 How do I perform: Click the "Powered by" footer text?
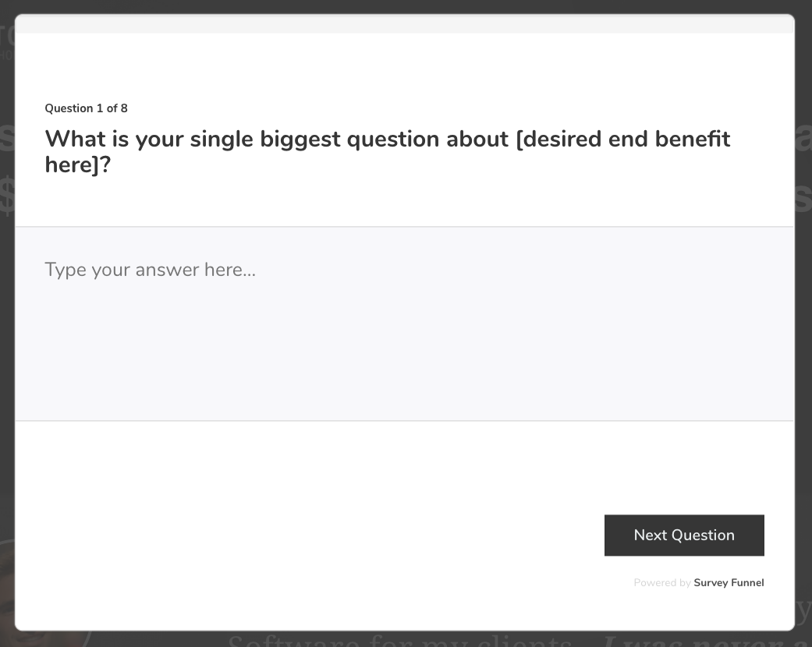[661, 583]
